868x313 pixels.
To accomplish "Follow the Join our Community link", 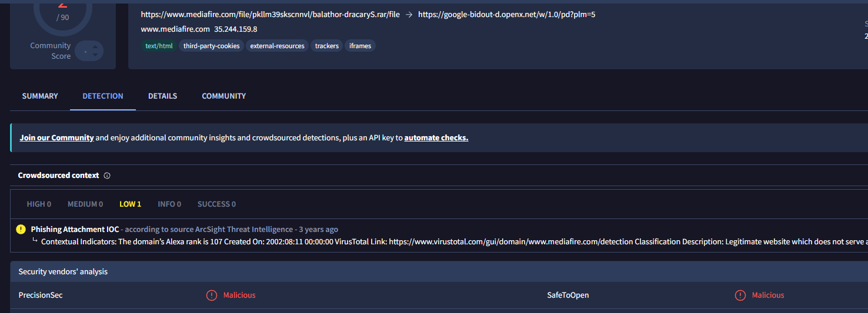I will (x=56, y=138).
